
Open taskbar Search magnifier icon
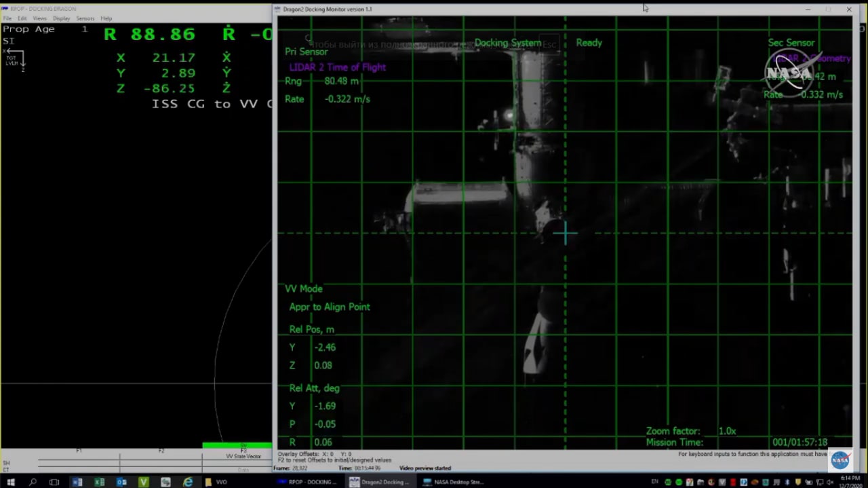tap(33, 482)
